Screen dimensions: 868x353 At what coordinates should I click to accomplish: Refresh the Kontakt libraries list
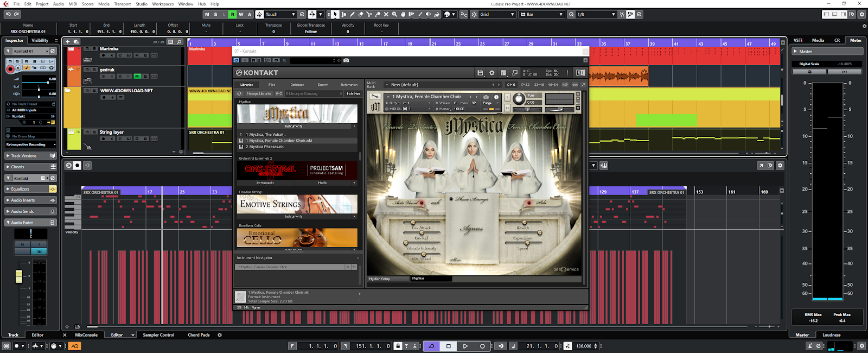(239, 93)
